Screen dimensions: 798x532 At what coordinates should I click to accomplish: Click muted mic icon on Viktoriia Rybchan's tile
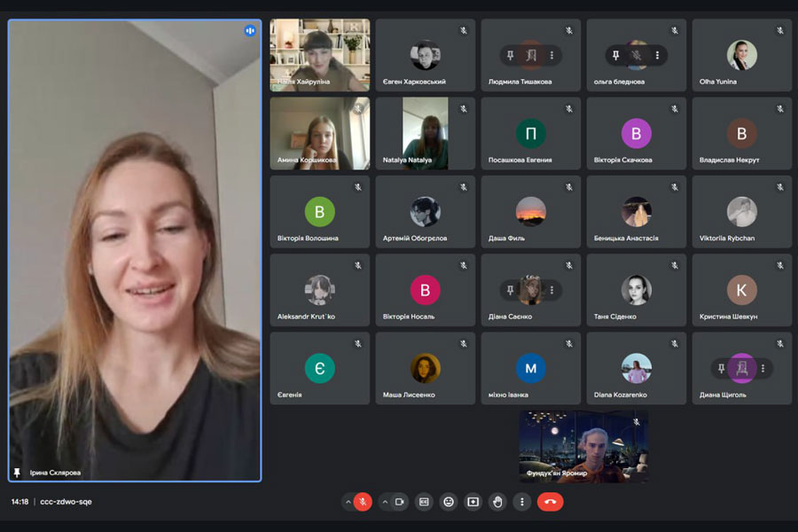(x=780, y=187)
